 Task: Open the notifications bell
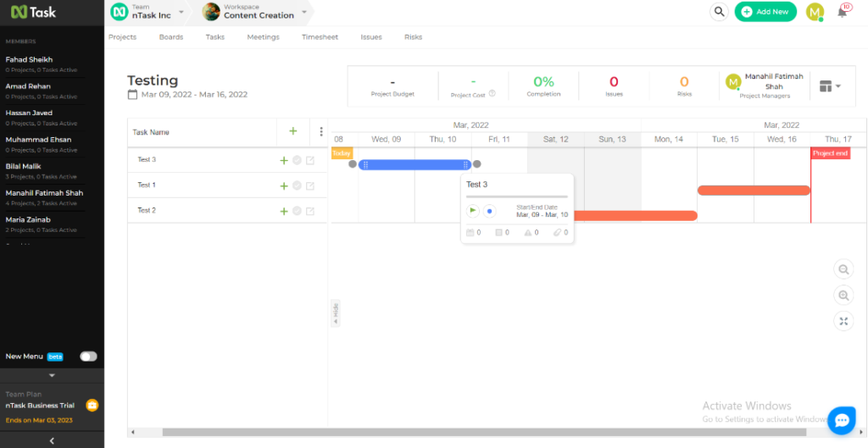842,12
